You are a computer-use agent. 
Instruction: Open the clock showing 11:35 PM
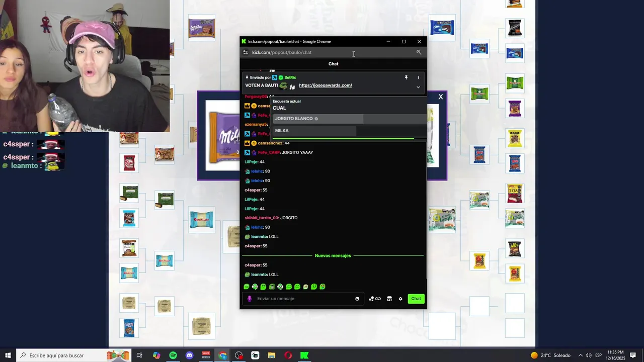[616, 355]
